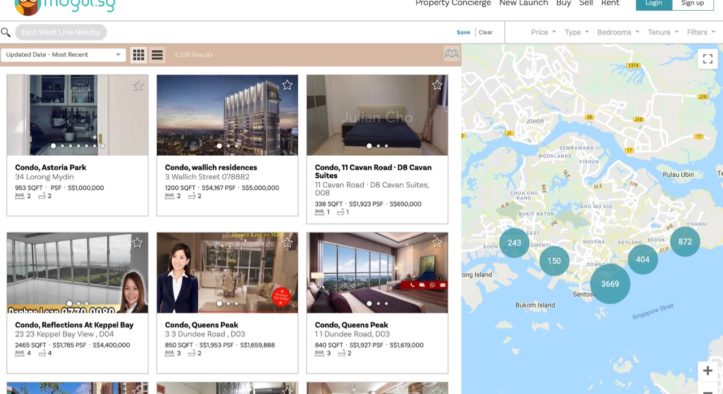Zoom in the map with plus button
The image size is (723, 394).
707,370
